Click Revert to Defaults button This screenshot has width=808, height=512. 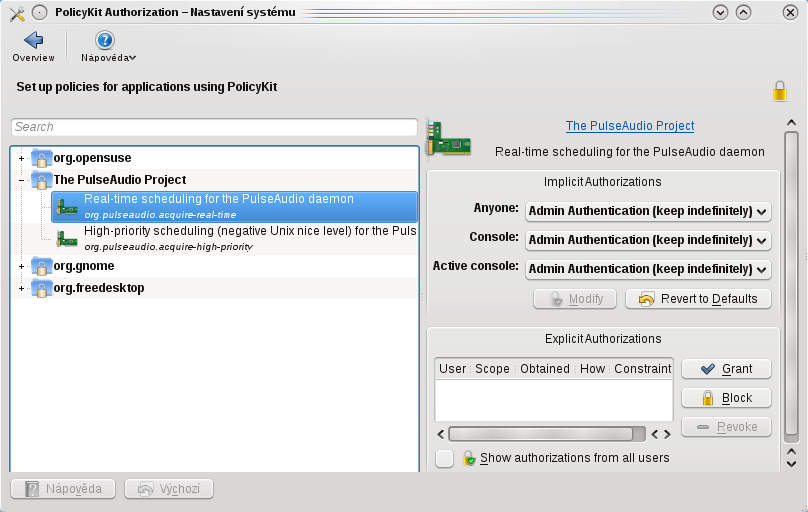[698, 299]
